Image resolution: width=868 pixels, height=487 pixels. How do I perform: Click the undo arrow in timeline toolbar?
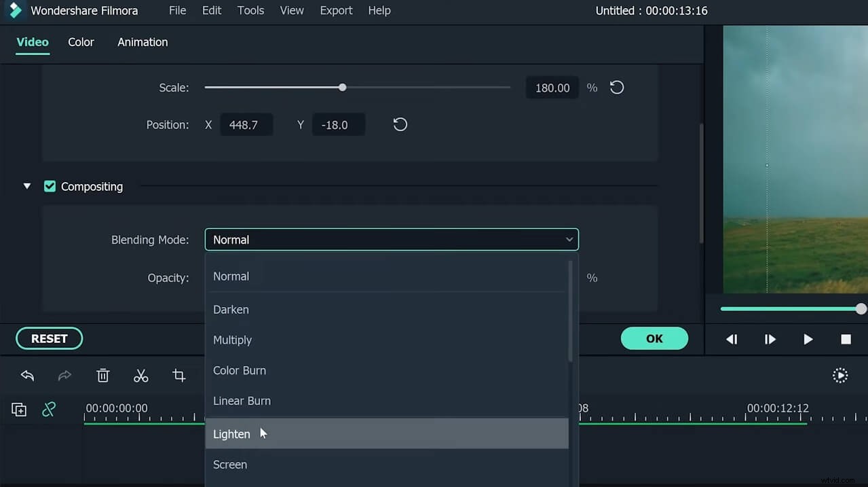(x=27, y=376)
